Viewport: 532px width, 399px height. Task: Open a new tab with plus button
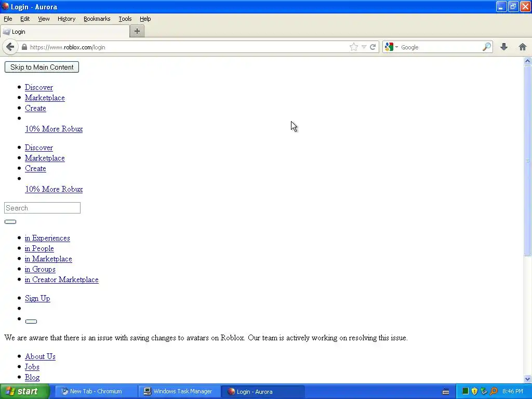137,31
